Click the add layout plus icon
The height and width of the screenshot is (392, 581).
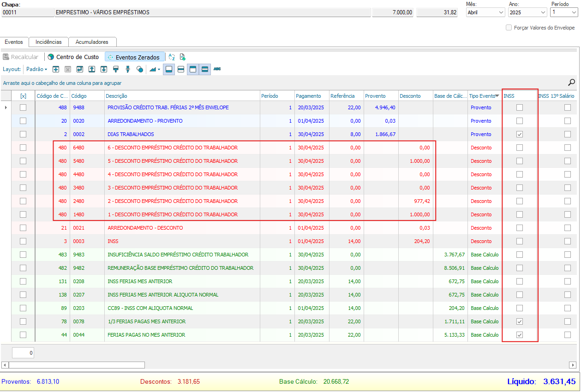pos(56,69)
